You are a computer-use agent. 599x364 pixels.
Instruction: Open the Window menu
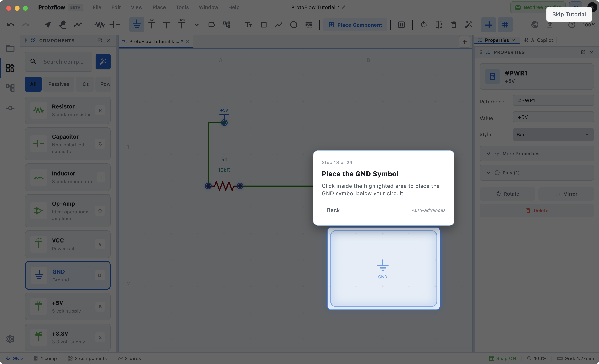208,7
